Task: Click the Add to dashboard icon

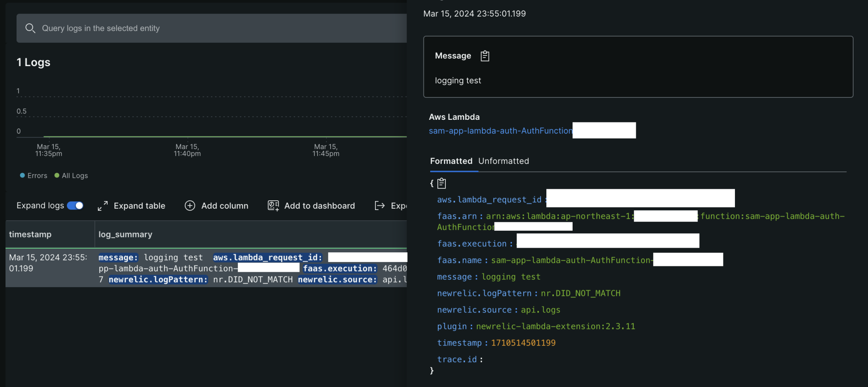Action: (x=273, y=206)
